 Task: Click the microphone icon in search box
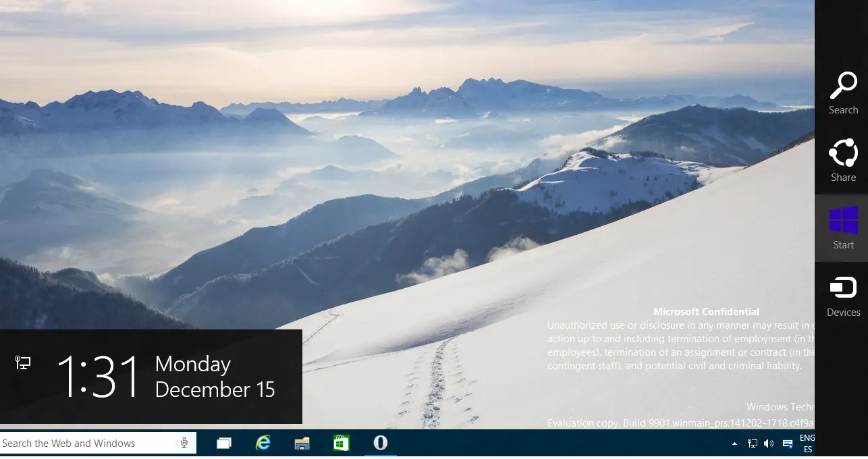point(184,443)
